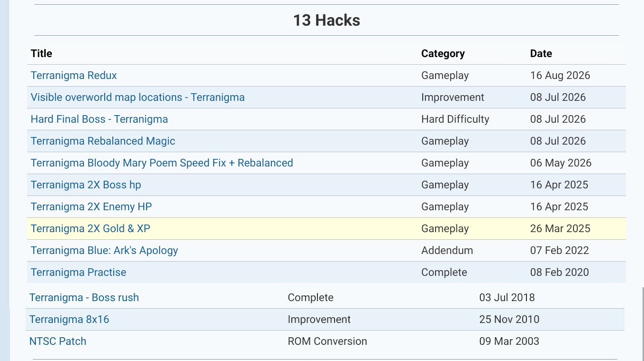Click the date 03 Jul 2018
This screenshot has height=361, width=644.
tap(507, 297)
